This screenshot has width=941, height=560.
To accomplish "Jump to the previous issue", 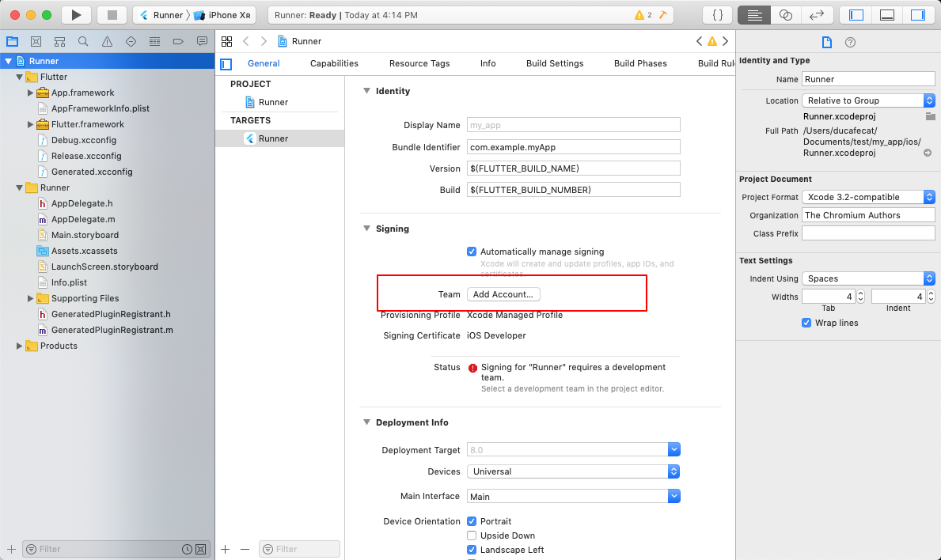I will coord(699,41).
